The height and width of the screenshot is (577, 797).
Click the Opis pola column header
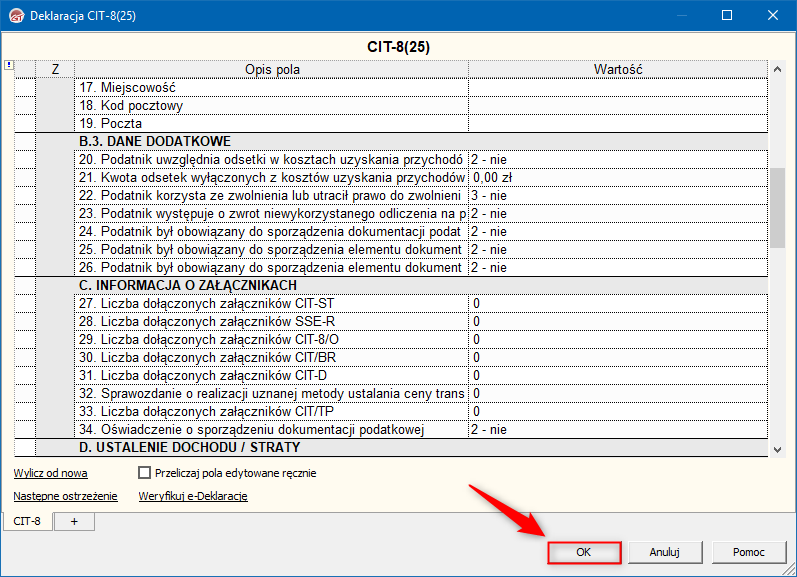coord(271,69)
